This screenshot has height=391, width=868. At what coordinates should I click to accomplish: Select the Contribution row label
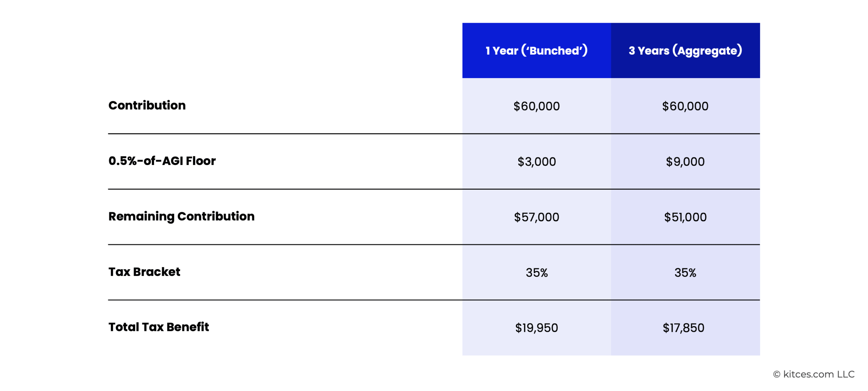147,106
